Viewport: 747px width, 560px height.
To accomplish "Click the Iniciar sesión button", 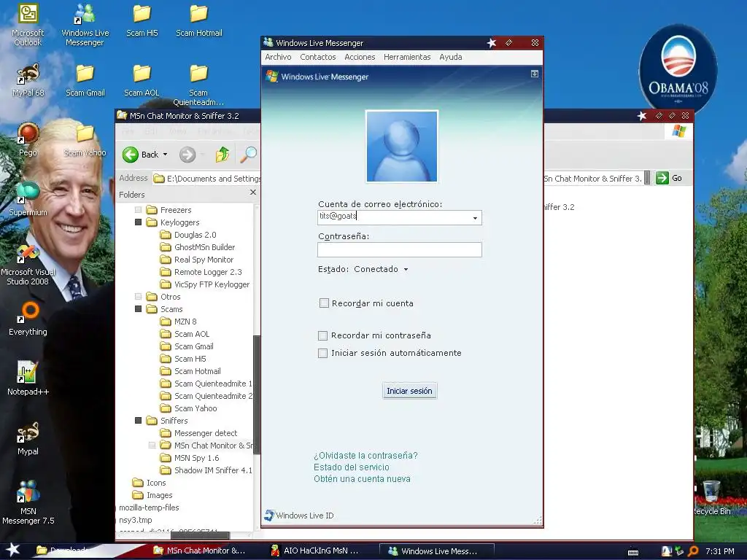I will (409, 391).
